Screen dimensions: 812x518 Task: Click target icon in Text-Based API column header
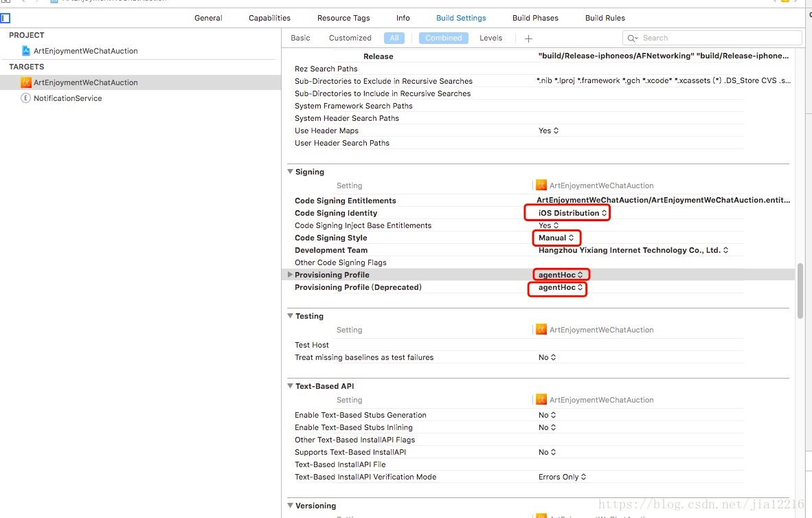(x=541, y=399)
